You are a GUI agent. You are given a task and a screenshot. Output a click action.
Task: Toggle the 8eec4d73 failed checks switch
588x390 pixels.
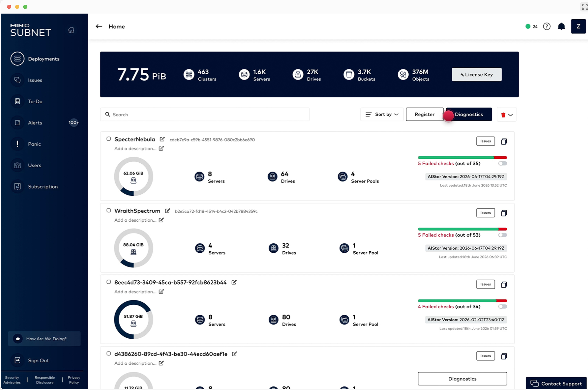[x=502, y=306]
